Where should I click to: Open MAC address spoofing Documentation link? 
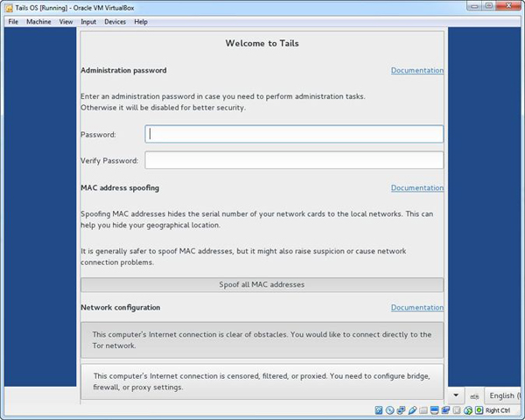point(417,188)
